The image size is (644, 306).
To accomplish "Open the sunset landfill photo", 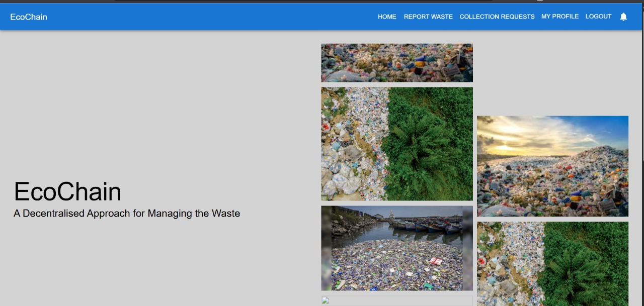I will pyautogui.click(x=552, y=166).
